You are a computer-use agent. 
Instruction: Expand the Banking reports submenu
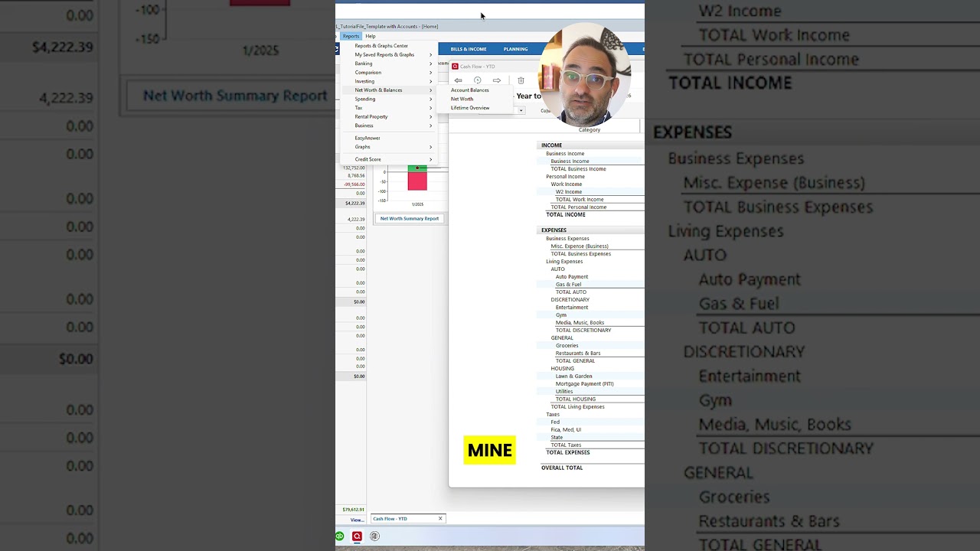tap(389, 64)
